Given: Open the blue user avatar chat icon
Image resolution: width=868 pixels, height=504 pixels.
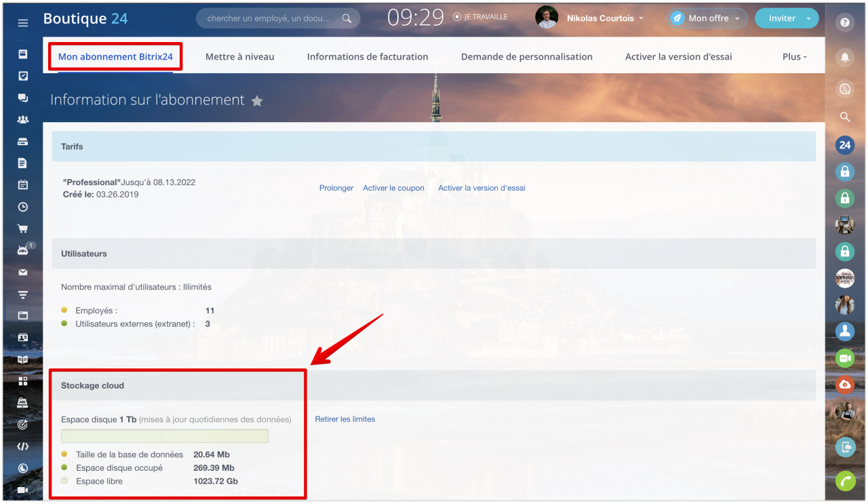Looking at the screenshot, I should tap(845, 331).
